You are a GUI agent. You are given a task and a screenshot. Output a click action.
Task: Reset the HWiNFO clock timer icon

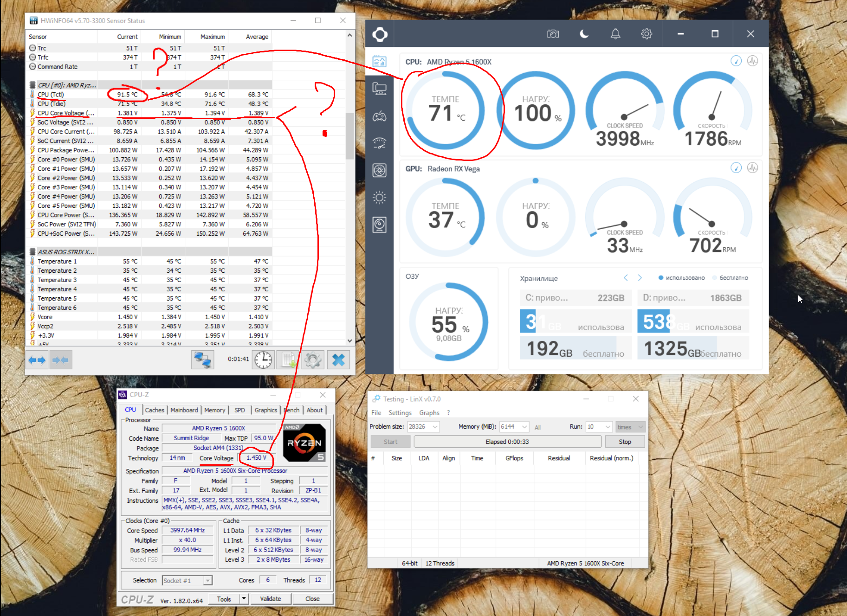click(x=263, y=360)
